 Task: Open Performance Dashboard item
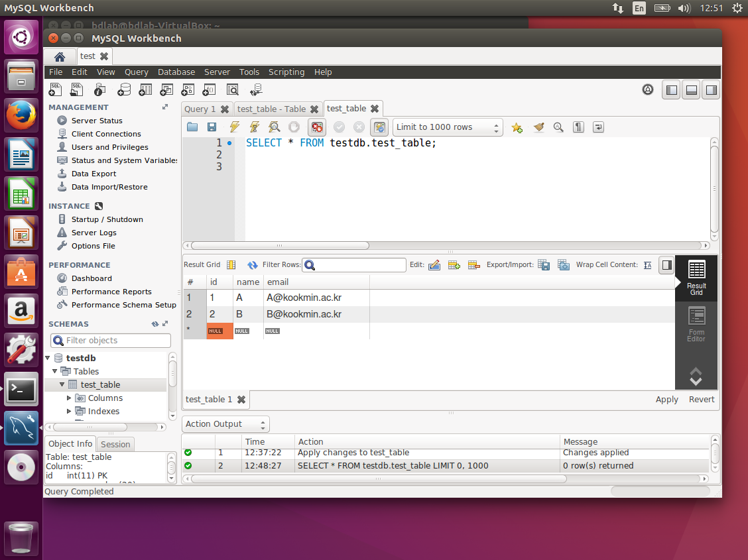tap(92, 278)
